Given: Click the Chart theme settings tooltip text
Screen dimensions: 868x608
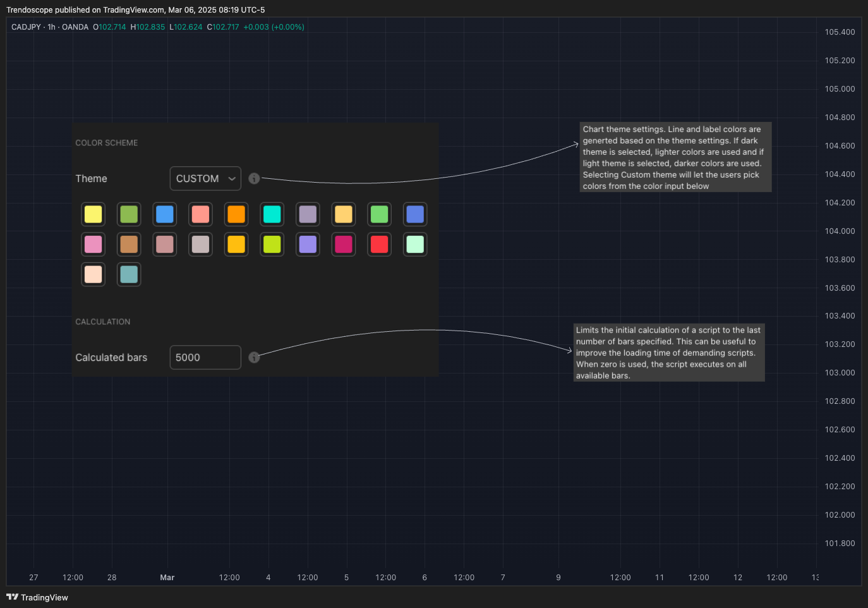Looking at the screenshot, I should click(675, 157).
